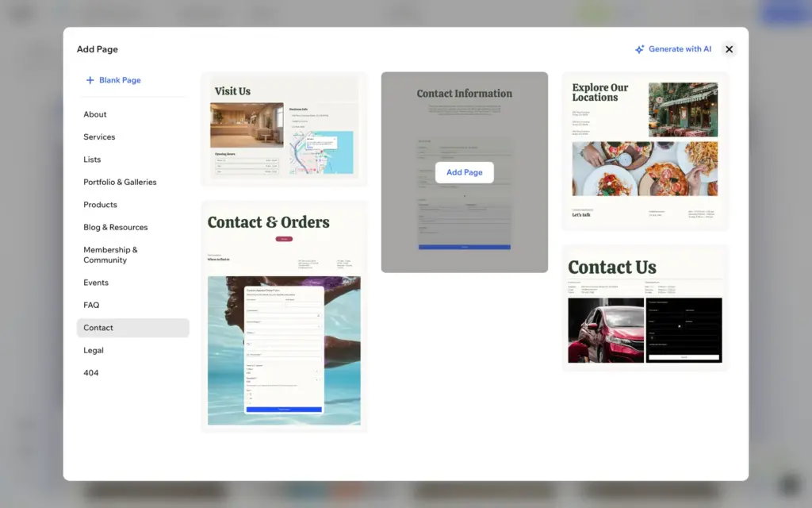Screen dimensions: 812x508
Task: Click the Add Page button on the template
Action: click(465, 172)
